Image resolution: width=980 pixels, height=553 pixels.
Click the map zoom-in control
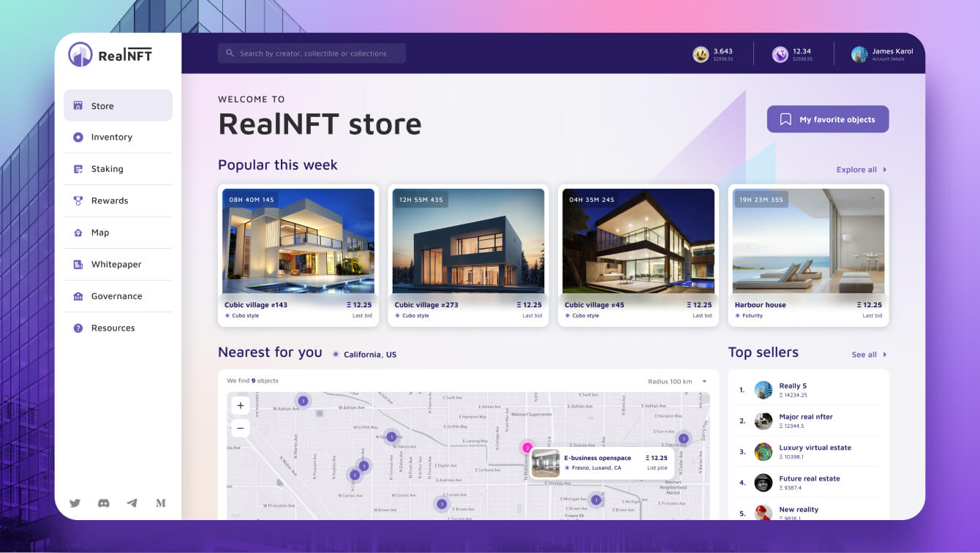[x=240, y=405]
